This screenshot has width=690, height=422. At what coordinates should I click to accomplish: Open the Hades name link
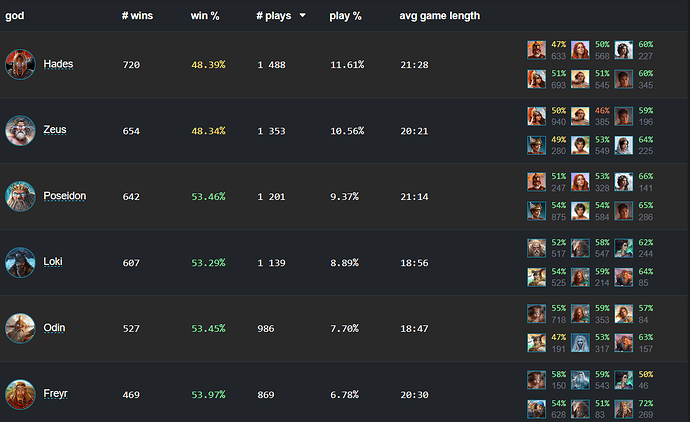(58, 64)
